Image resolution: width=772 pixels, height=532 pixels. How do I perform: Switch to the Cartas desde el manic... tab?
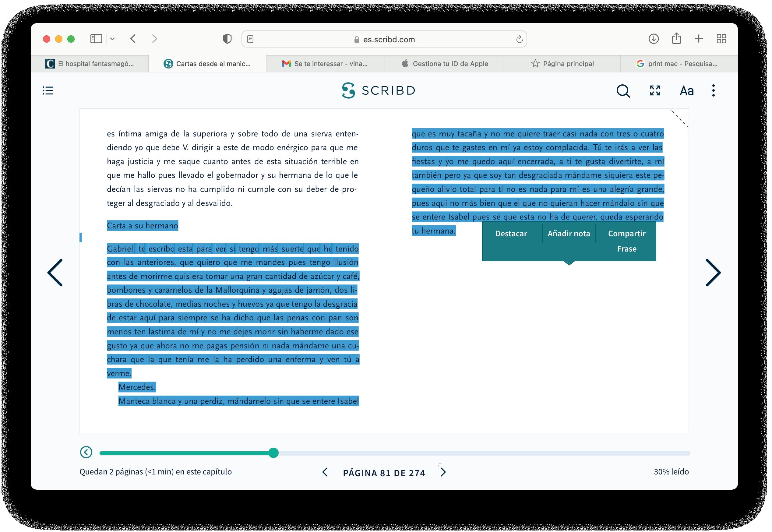208,64
